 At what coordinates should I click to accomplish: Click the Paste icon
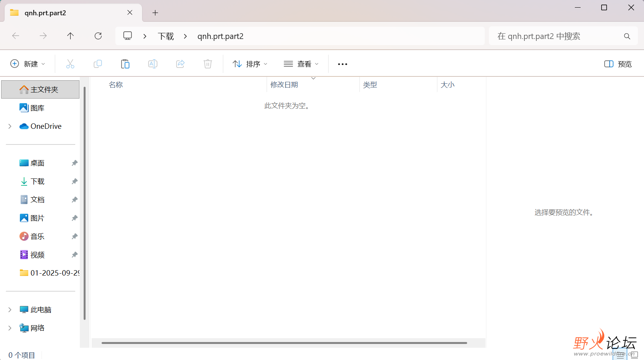pos(125,64)
